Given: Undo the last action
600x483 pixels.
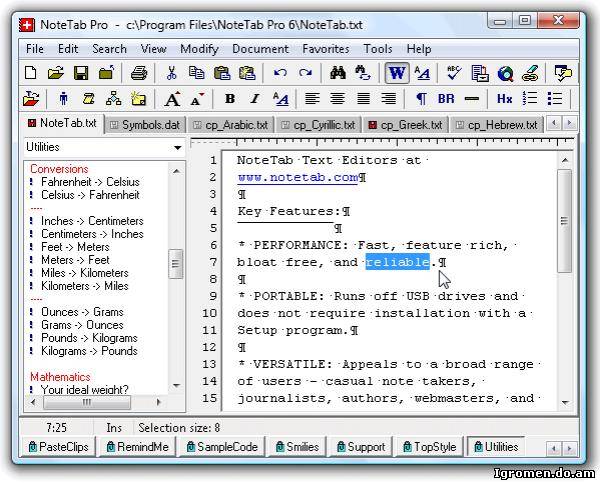Looking at the screenshot, I should pyautogui.click(x=280, y=72).
